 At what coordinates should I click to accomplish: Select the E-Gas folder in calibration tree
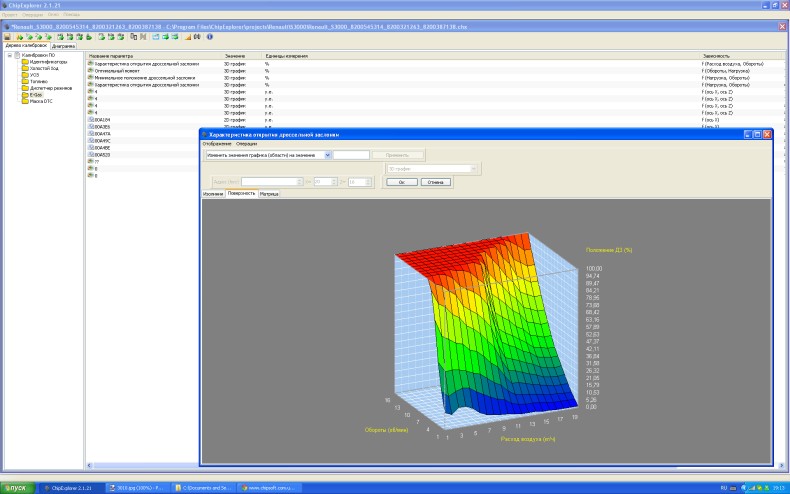[35, 95]
